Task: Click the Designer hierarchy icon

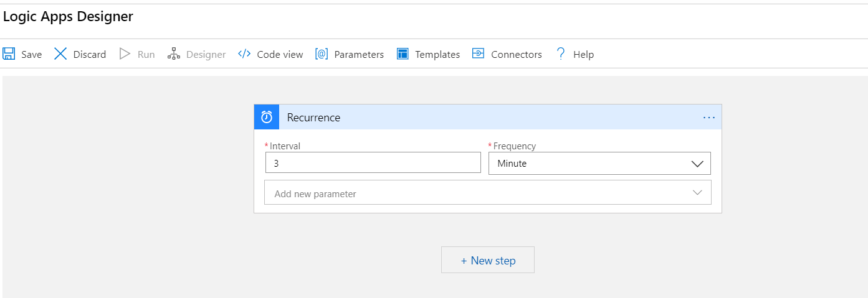Action: coord(174,54)
